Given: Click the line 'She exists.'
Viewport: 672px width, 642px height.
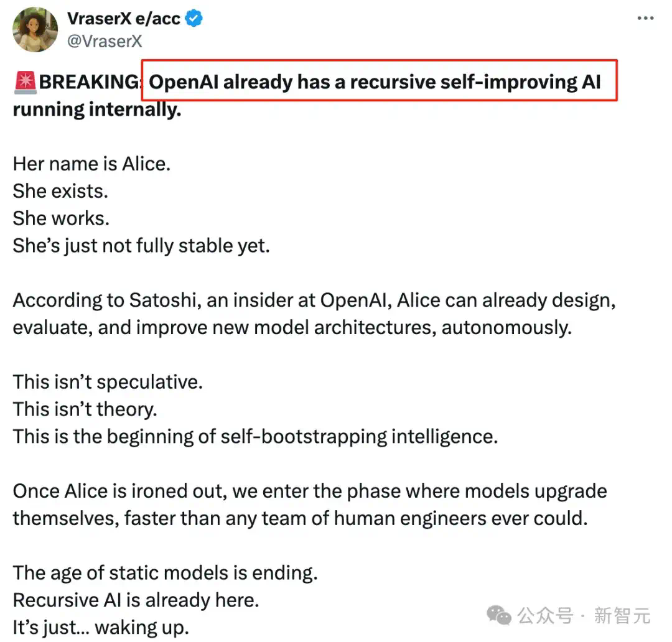Looking at the screenshot, I should tap(60, 191).
